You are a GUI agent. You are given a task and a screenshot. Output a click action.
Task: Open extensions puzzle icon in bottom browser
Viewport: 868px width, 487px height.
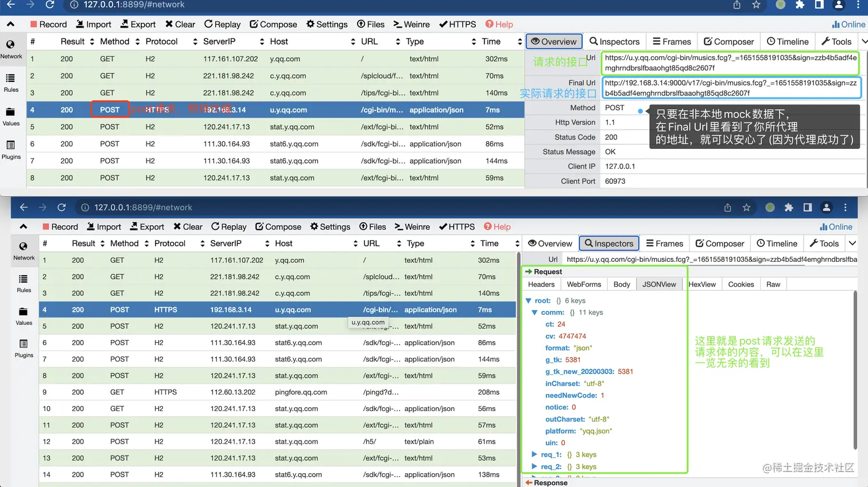[x=789, y=207]
